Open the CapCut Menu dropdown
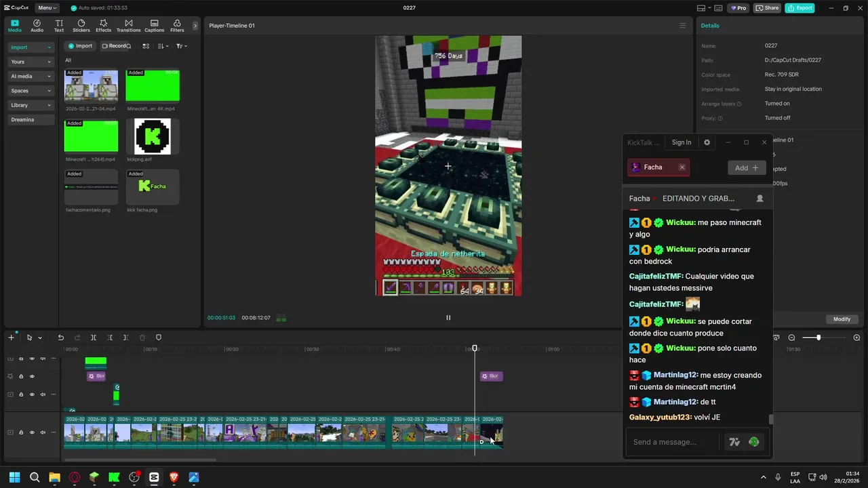Viewport: 868px width, 488px height. (x=46, y=8)
